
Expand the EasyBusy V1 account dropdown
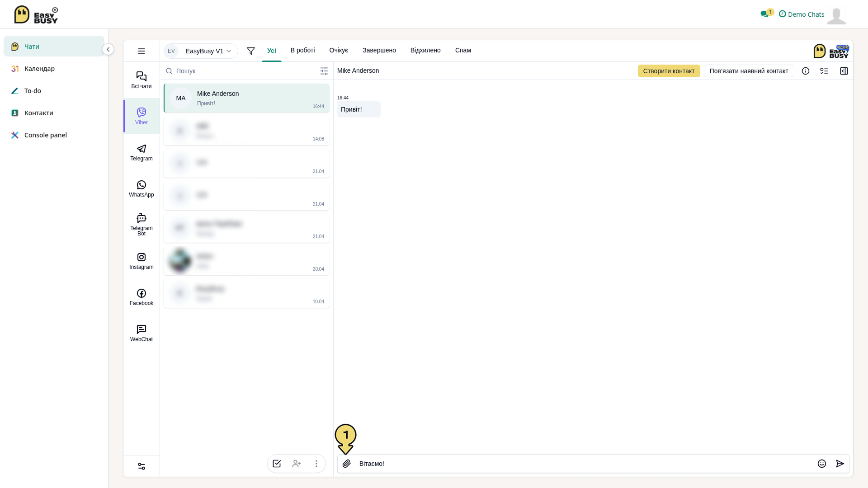tap(201, 51)
